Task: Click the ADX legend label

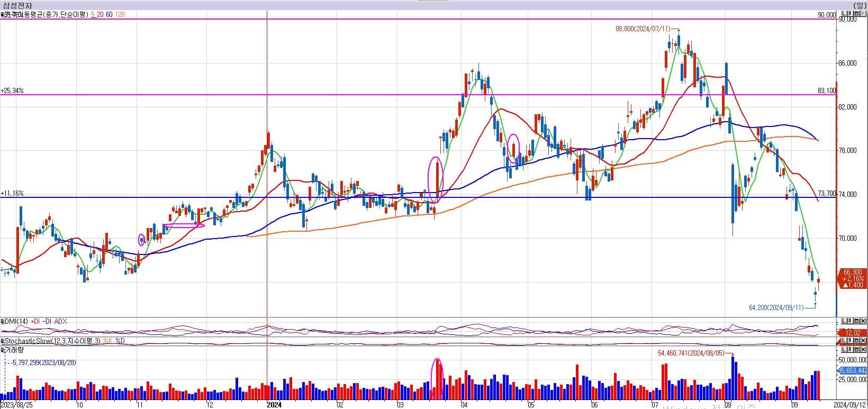Action: coord(61,321)
